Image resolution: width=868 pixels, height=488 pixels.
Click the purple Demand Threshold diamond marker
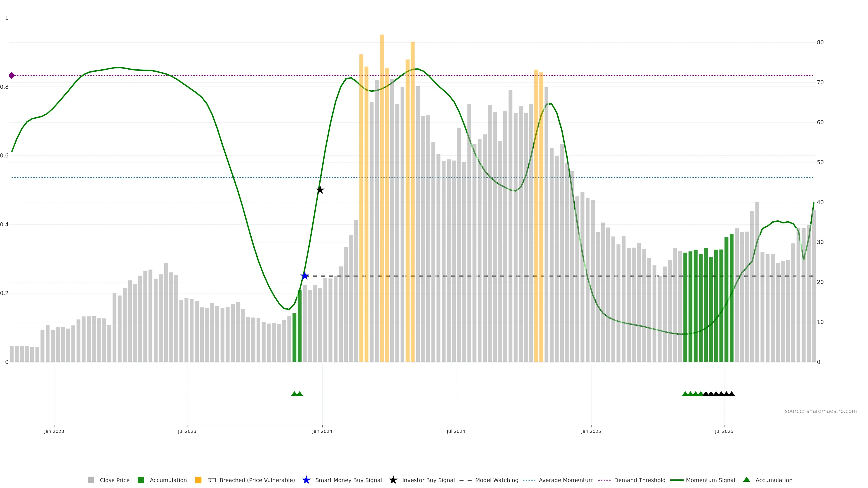(12, 75)
